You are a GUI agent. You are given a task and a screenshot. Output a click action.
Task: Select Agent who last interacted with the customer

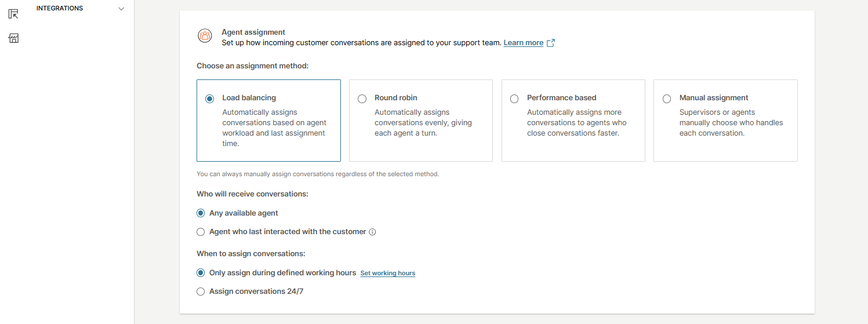tap(201, 232)
